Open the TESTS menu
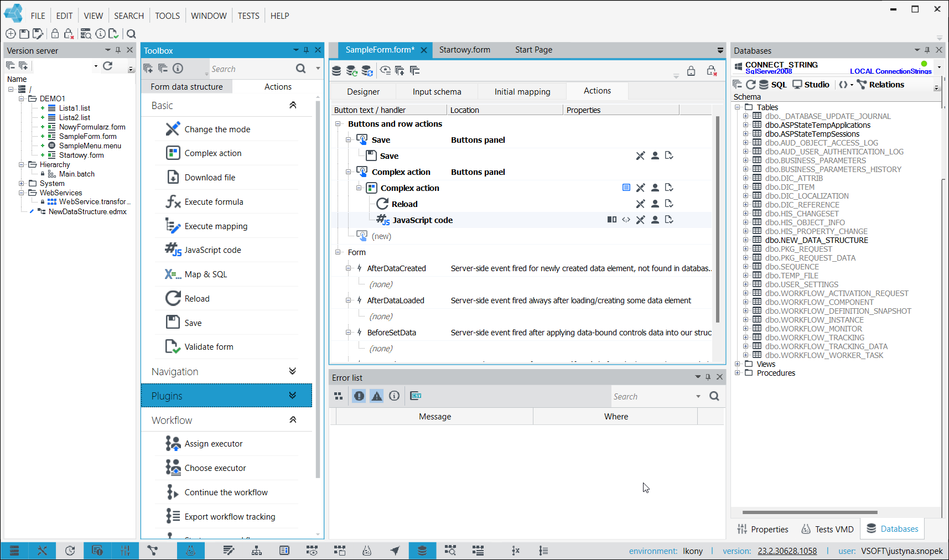 point(248,16)
